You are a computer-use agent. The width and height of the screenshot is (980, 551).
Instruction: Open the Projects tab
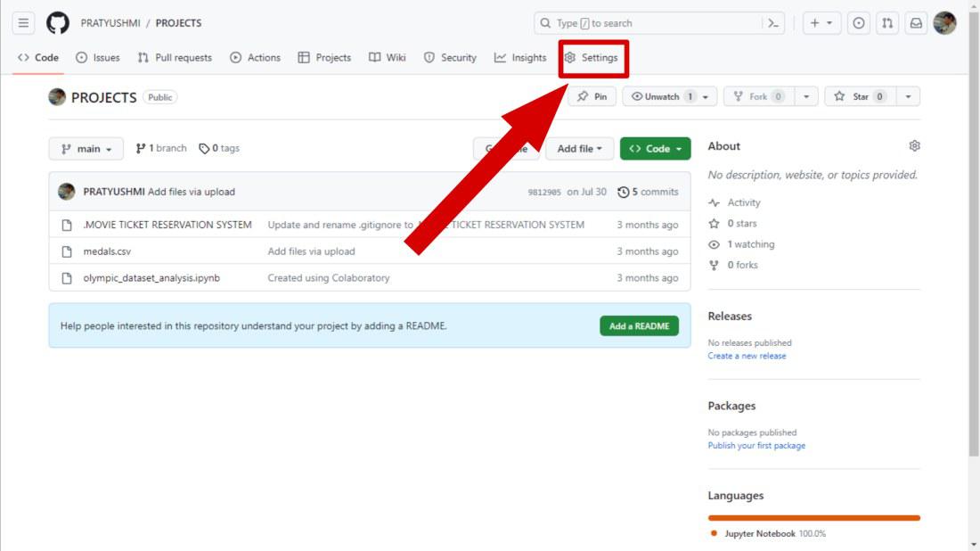324,58
